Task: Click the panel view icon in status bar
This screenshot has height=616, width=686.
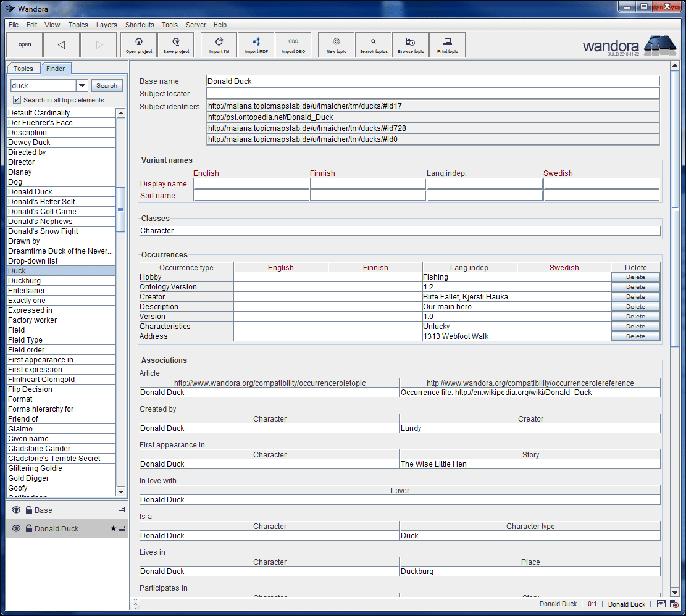Action: pyautogui.click(x=661, y=604)
